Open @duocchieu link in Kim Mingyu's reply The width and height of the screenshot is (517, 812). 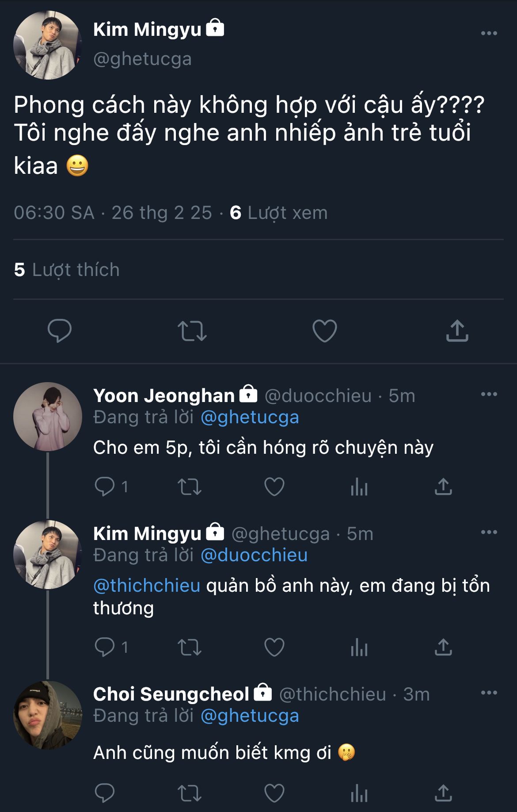[254, 555]
